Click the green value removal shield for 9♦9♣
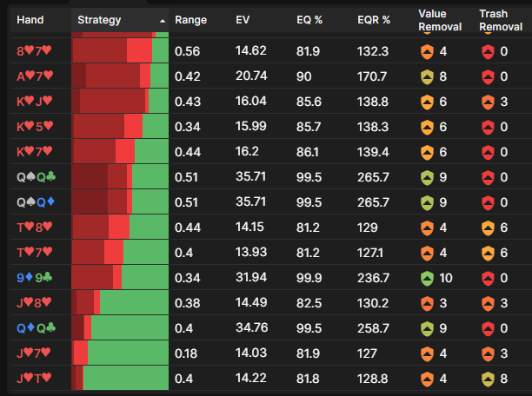Viewport: 532px width, 396px height. [426, 278]
